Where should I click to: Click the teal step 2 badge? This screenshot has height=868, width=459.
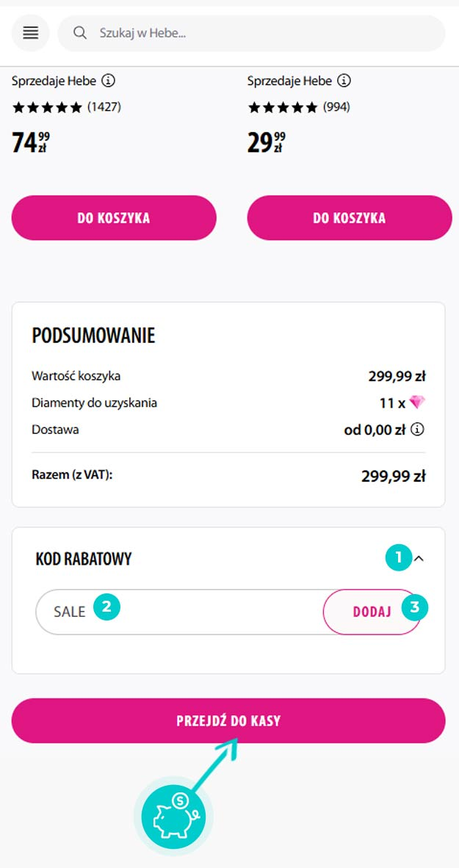(106, 607)
